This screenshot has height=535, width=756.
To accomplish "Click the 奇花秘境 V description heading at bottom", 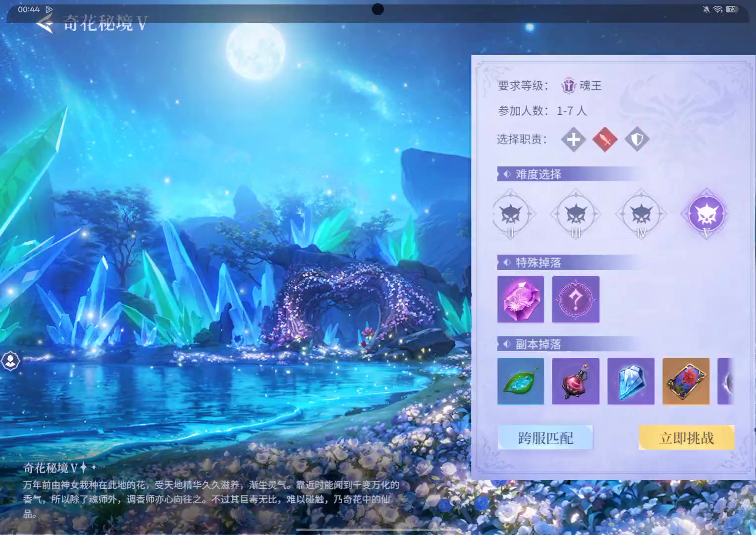I will (x=51, y=468).
